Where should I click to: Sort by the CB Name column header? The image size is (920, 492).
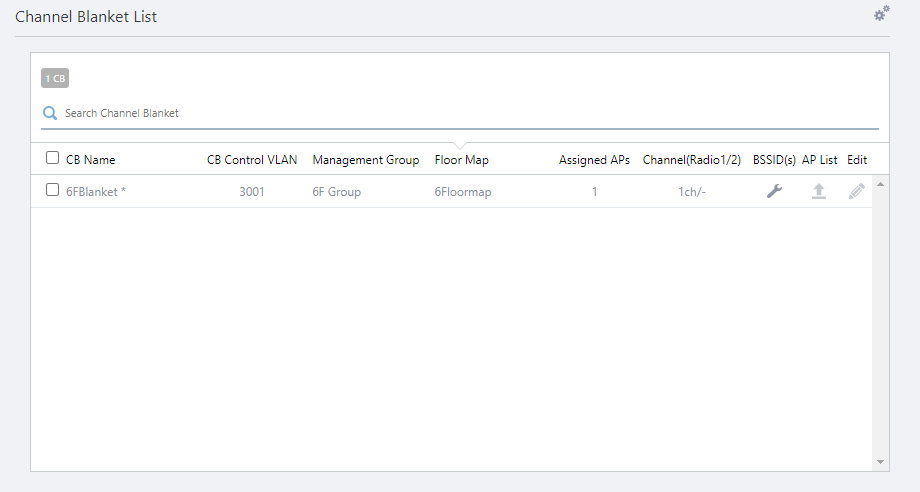tap(90, 160)
